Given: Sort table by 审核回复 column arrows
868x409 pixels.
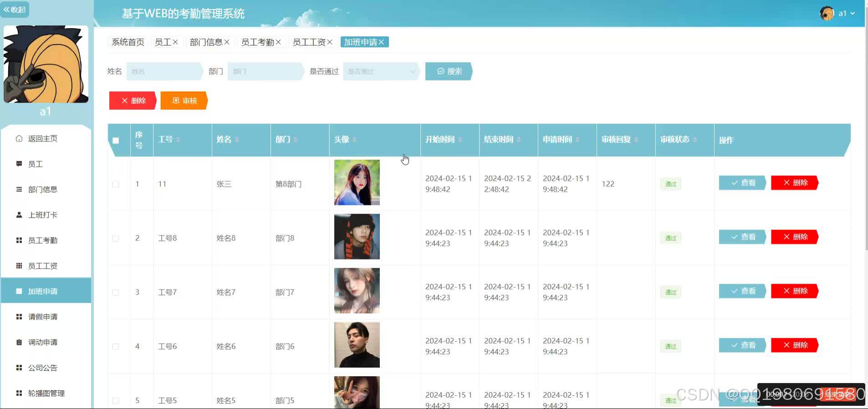Looking at the screenshot, I should [x=636, y=139].
